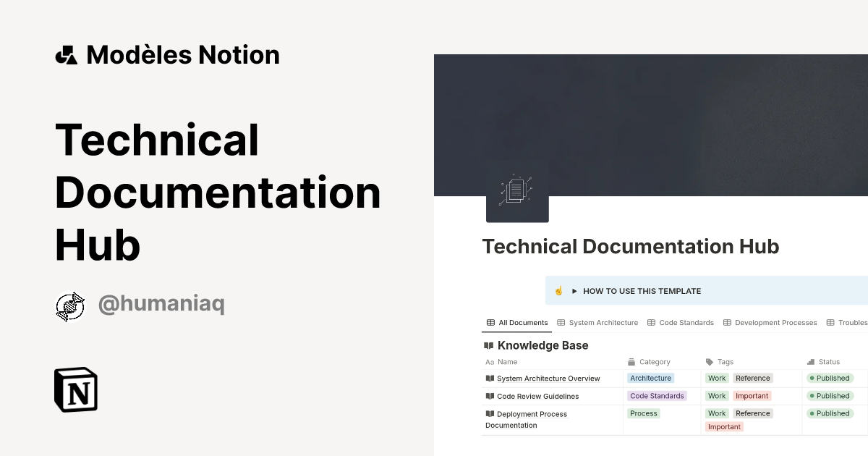
Task: Select the @humaniaq avatar icon
Action: pos(70,303)
